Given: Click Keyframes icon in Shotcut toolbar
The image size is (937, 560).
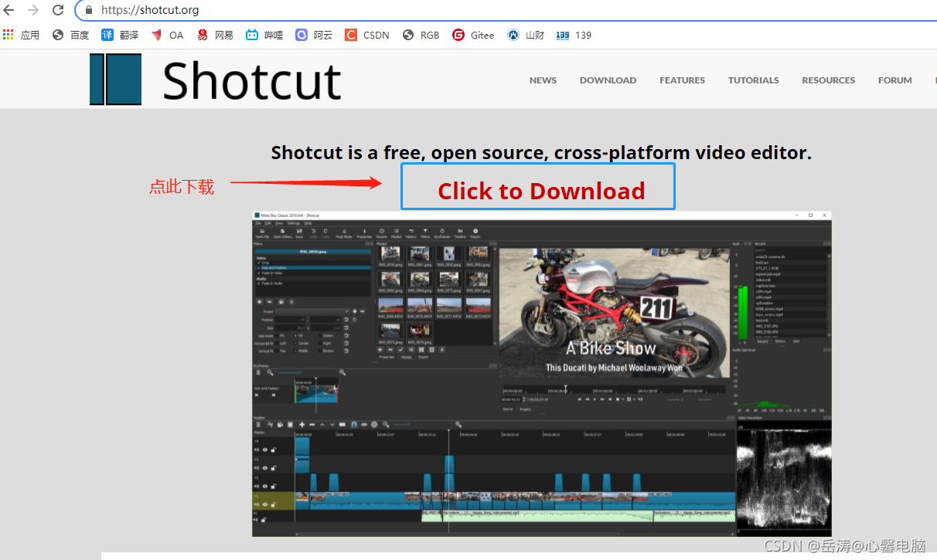Looking at the screenshot, I should pos(442,233).
